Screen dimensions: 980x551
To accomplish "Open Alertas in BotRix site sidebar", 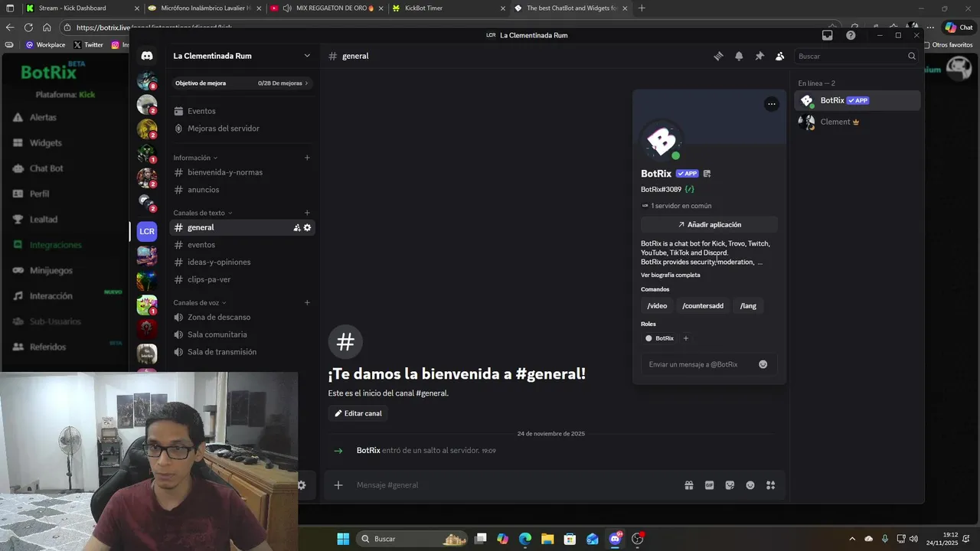I will pyautogui.click(x=43, y=117).
